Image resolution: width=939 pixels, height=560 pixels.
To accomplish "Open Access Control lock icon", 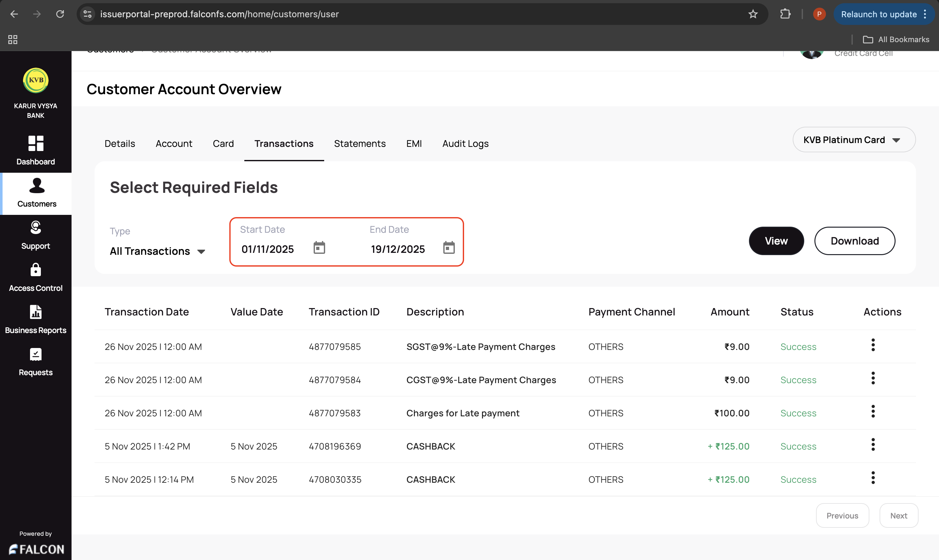I will (x=36, y=270).
